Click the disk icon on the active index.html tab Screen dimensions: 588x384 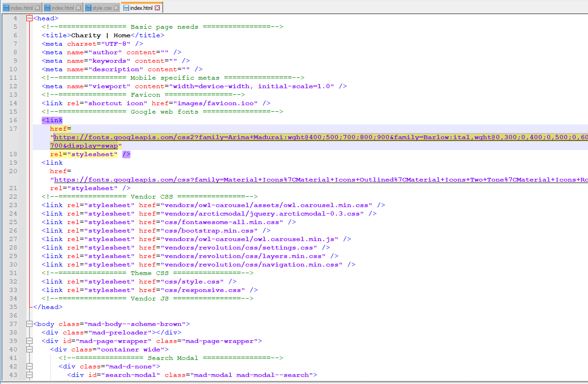point(125,8)
